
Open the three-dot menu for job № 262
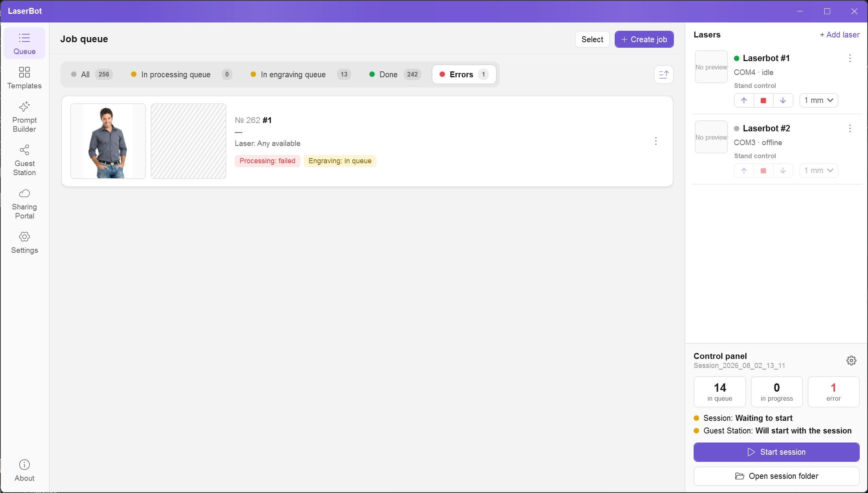coord(656,141)
